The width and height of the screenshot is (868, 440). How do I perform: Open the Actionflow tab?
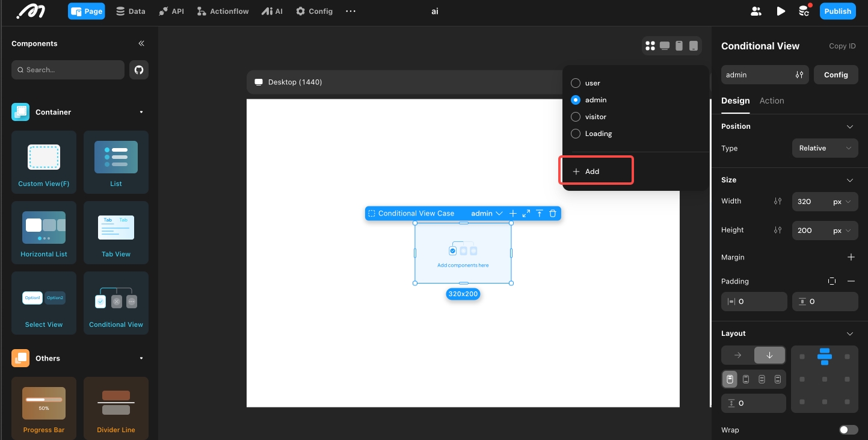coord(223,11)
